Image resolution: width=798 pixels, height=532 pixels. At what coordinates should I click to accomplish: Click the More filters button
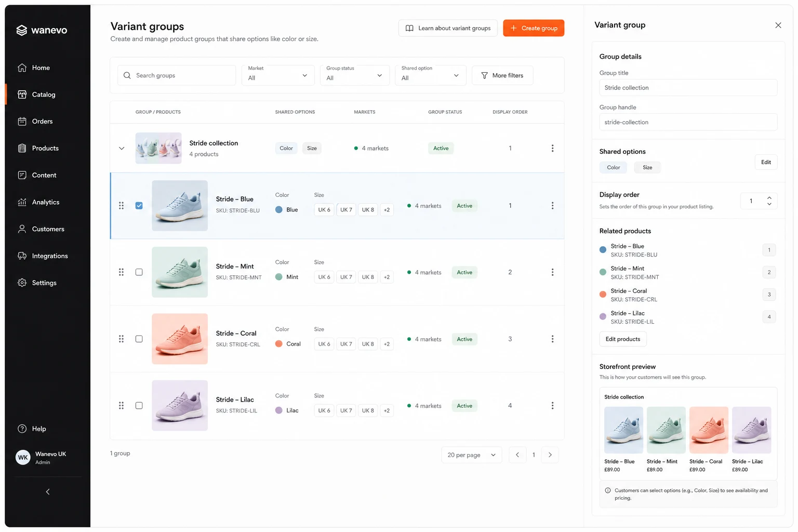coord(502,75)
